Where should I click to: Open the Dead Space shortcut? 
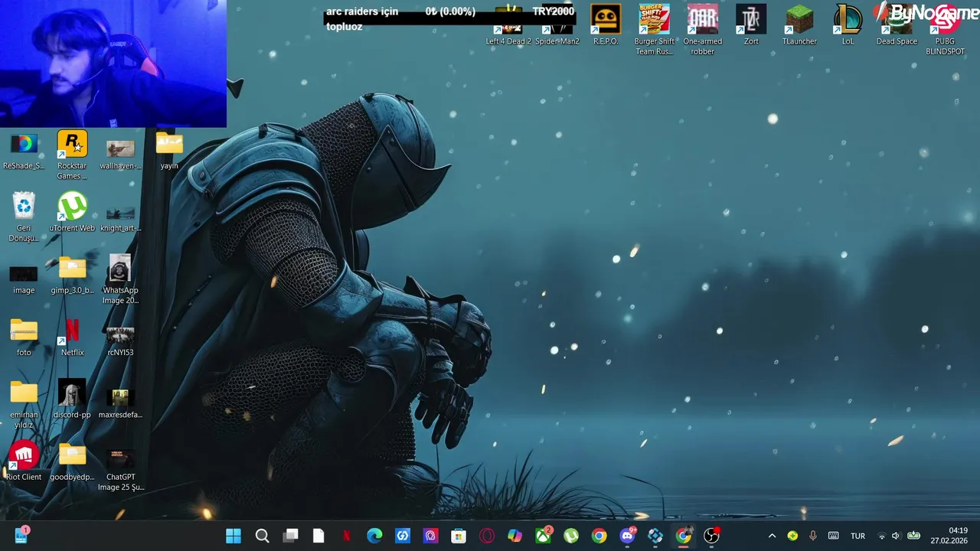(x=897, y=25)
